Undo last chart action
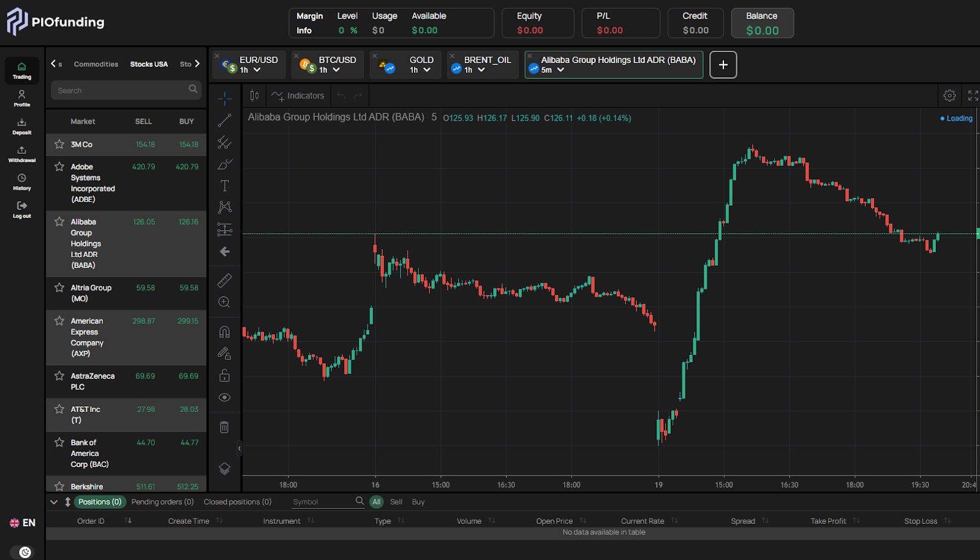 pyautogui.click(x=341, y=95)
